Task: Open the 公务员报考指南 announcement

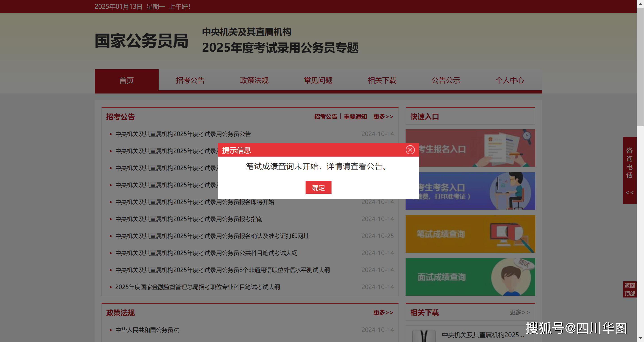Action: [x=189, y=219]
